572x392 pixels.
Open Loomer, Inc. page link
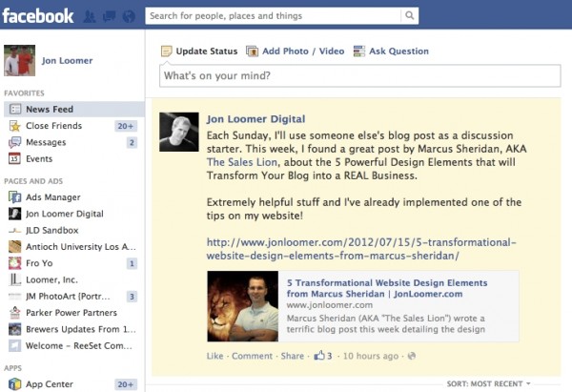(51, 279)
